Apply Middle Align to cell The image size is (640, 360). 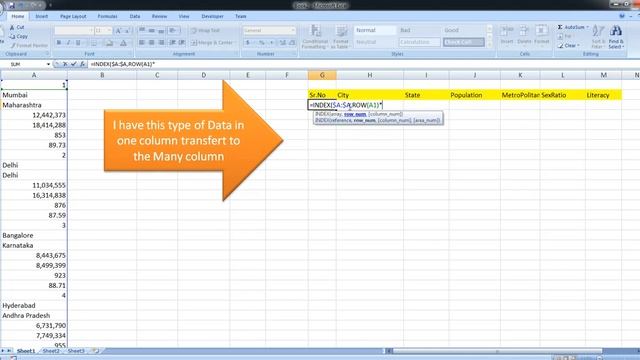click(151, 31)
